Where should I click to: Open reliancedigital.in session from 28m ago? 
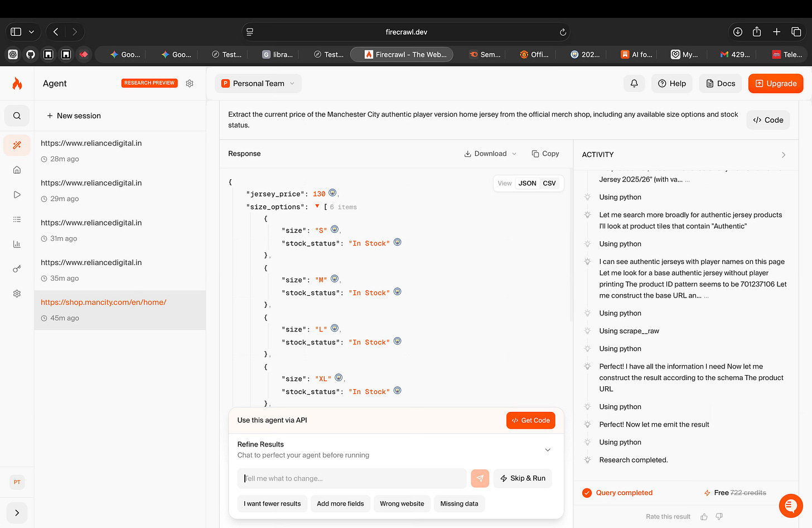[120, 151]
